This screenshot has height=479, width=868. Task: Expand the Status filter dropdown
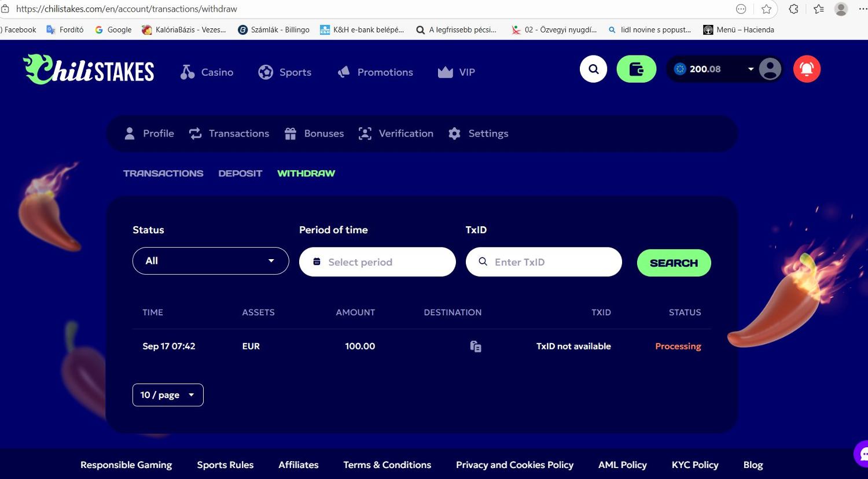211,261
